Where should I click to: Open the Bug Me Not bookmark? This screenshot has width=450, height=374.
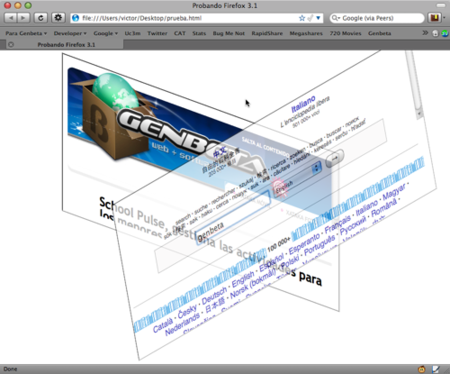[x=229, y=33]
